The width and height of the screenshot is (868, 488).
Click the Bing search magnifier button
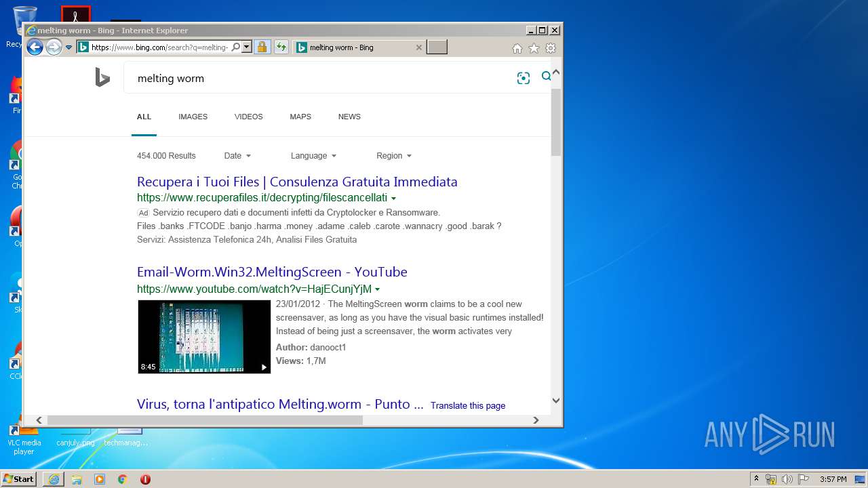coord(546,77)
